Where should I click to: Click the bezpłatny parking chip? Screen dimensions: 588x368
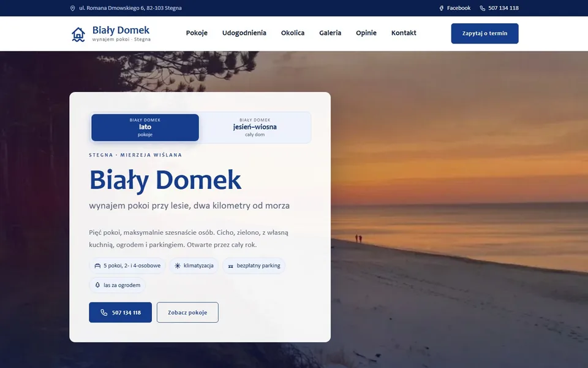(x=254, y=266)
